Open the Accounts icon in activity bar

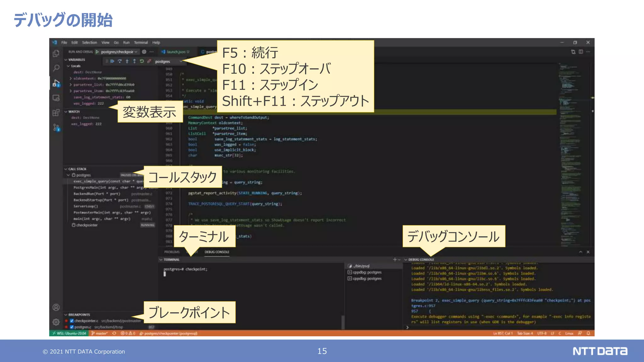(x=56, y=307)
